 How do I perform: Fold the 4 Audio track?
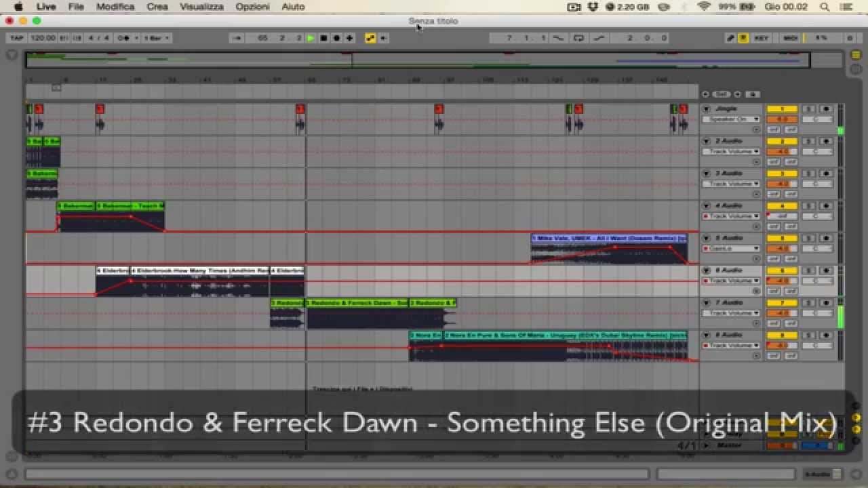click(x=706, y=205)
